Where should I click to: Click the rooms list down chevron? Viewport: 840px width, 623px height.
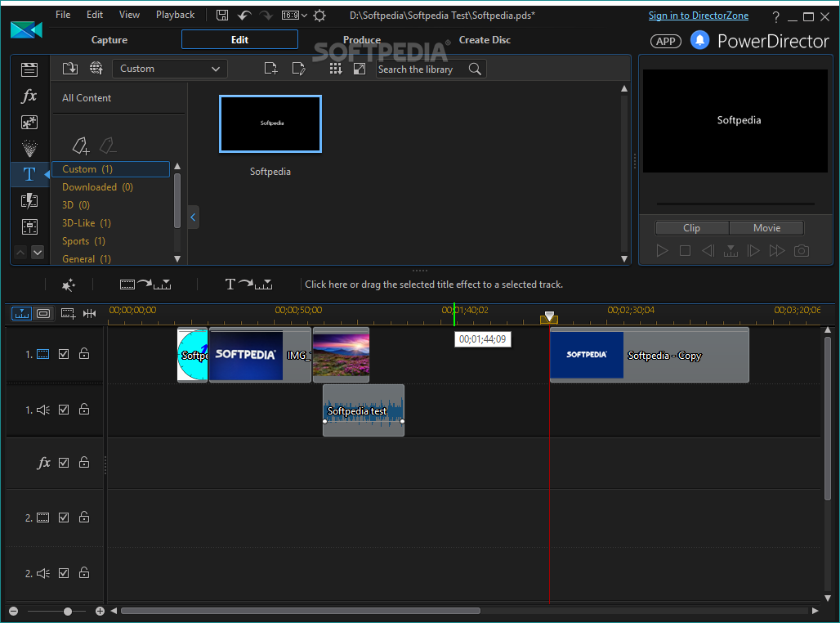pyautogui.click(x=38, y=252)
